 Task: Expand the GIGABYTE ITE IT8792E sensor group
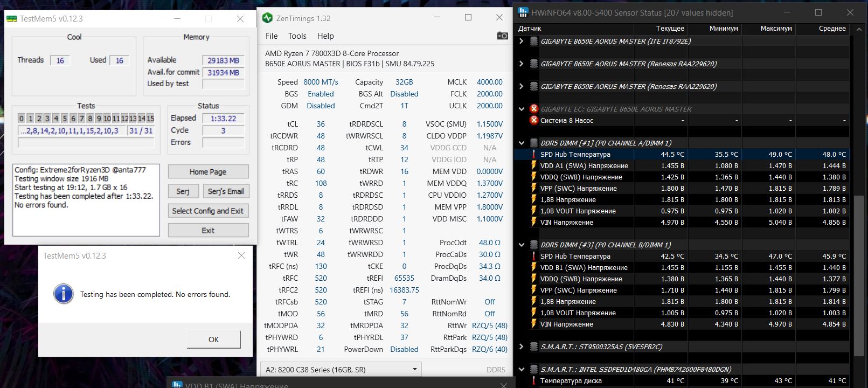coord(521,41)
